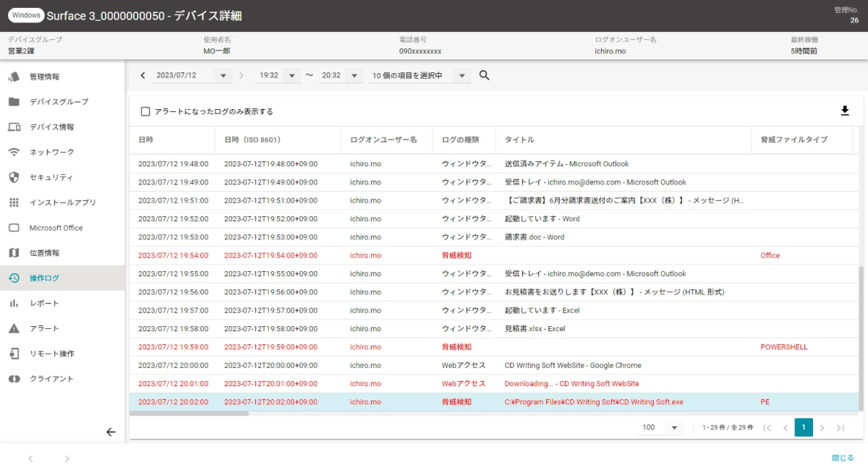Enable アラートになったログのみ表示する checkbox
868x470 pixels.
pyautogui.click(x=145, y=111)
